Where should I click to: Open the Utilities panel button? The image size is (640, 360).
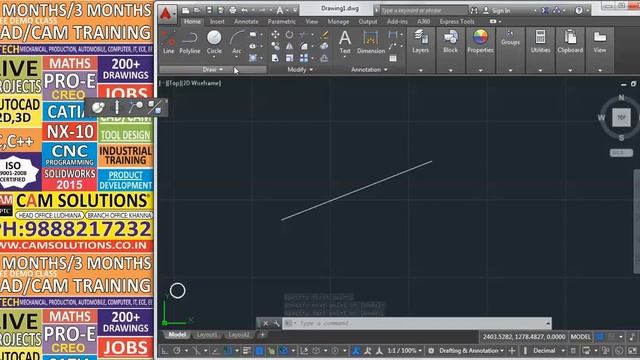(x=540, y=42)
